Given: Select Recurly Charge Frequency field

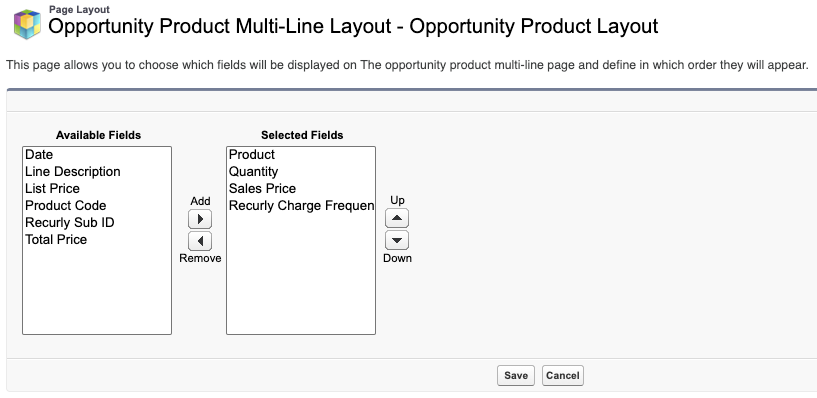Looking at the screenshot, I should point(301,205).
